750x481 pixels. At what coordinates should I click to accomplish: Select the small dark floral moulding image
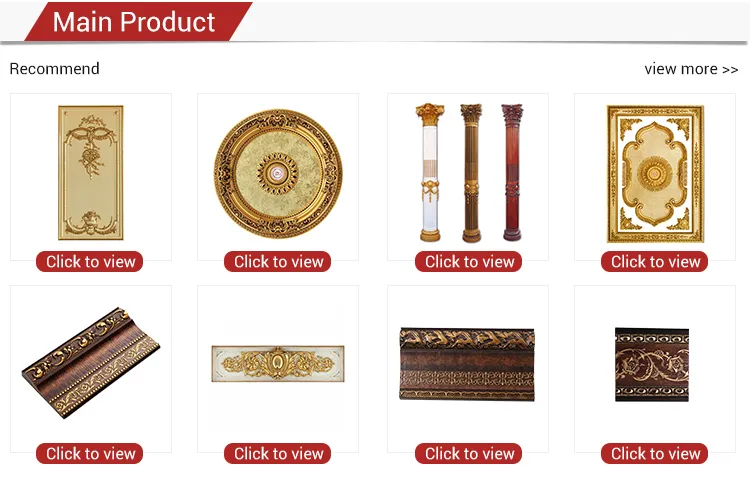pyautogui.click(x=652, y=364)
